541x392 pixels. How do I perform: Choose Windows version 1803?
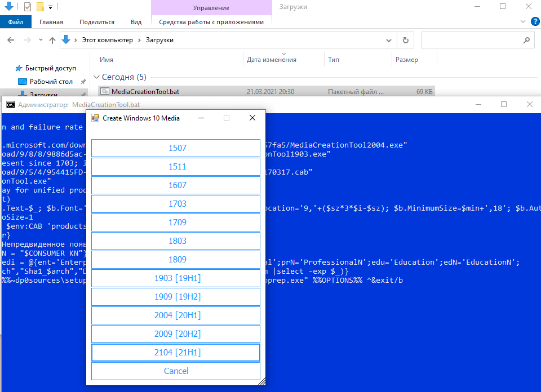[x=176, y=241]
